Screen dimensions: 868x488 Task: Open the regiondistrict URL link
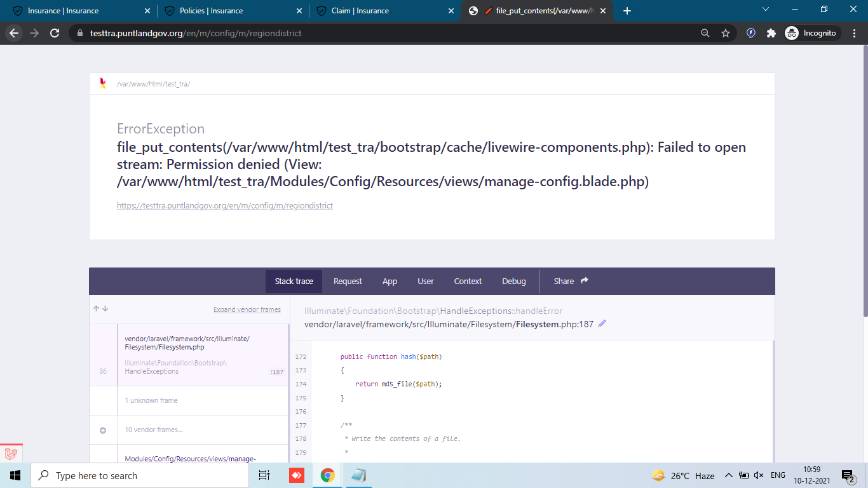[x=225, y=206]
